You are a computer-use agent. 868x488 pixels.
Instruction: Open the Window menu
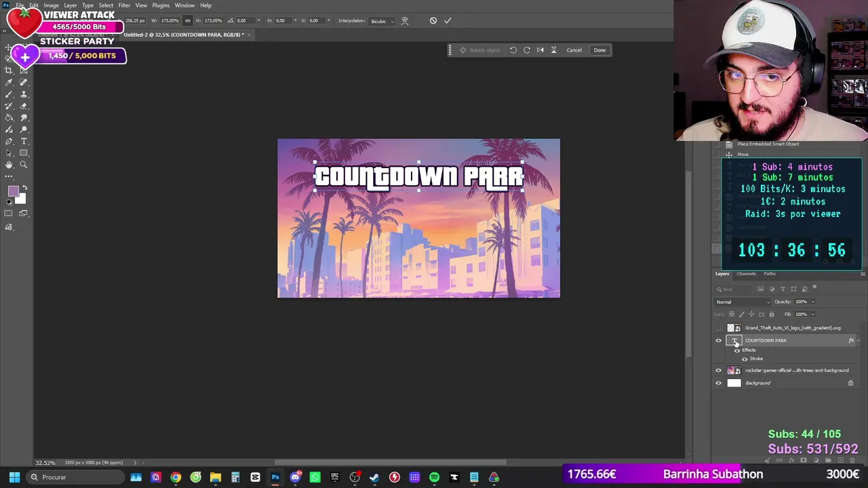[x=184, y=5]
